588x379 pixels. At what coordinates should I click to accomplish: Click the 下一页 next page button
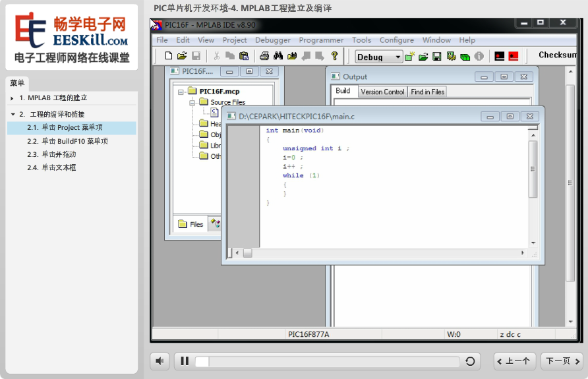coord(562,361)
